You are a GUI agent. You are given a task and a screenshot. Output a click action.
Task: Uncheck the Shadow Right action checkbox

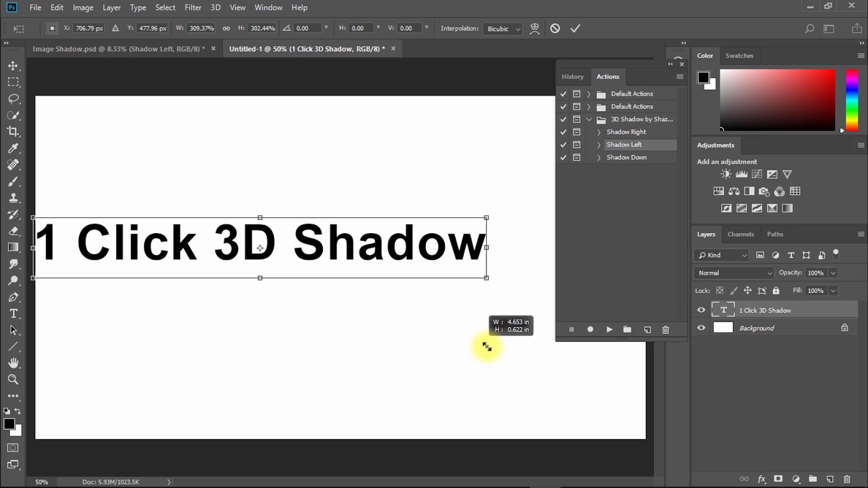(563, 132)
